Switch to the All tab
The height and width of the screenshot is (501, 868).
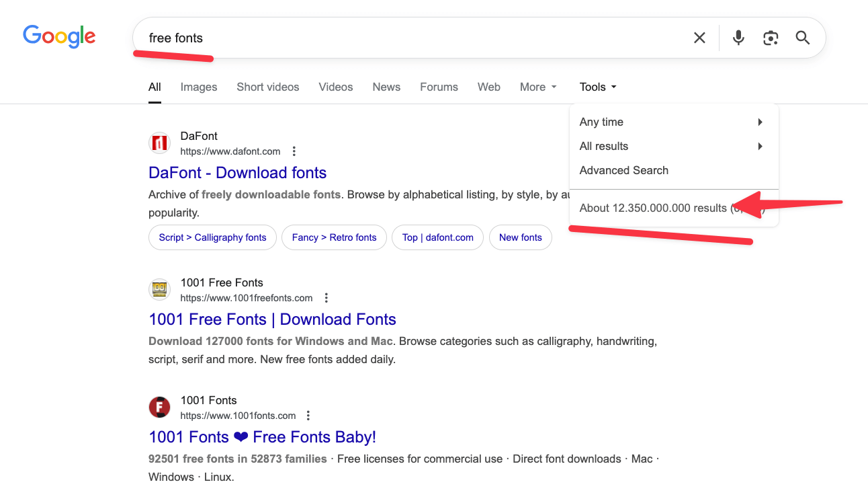click(155, 87)
